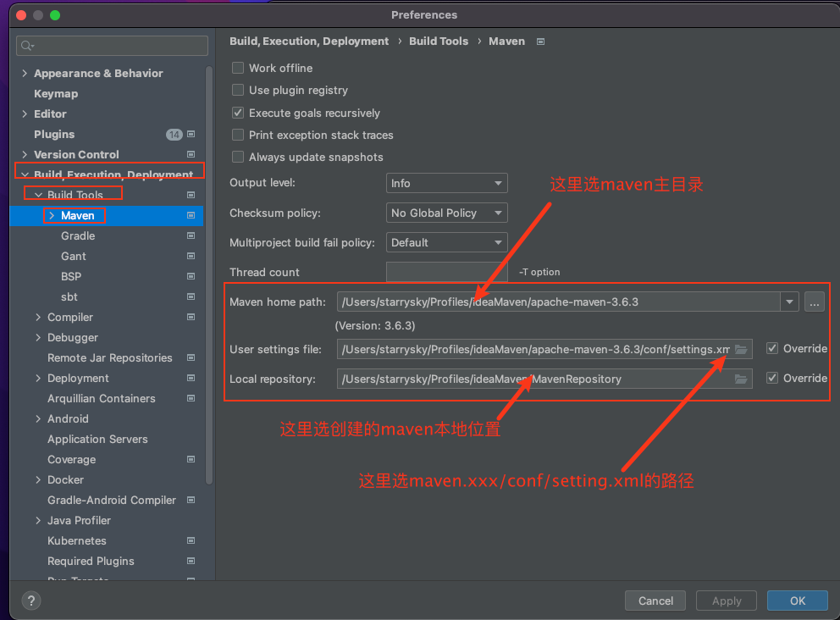Click the project-level icon beside sbt

pos(191,296)
